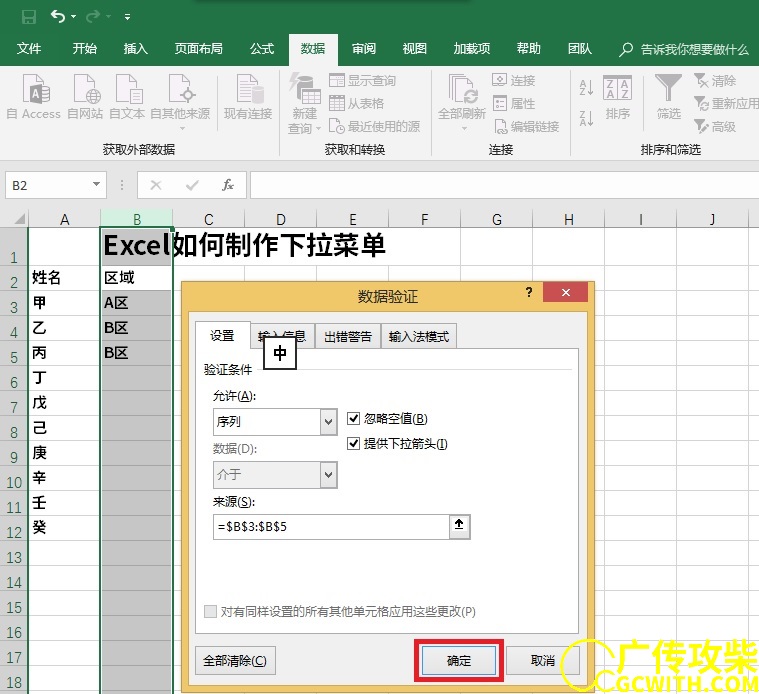Open New Query (新建查询) dropdown
Screen dimensions: 759x694
click(304, 104)
